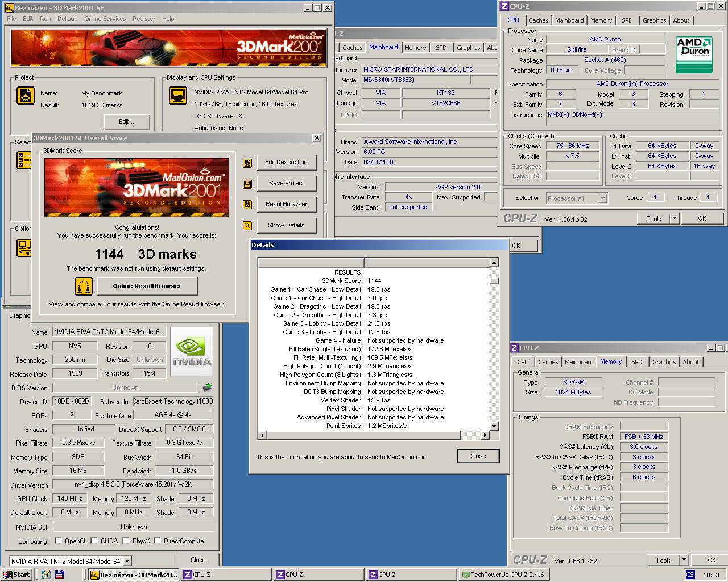
Task: Click the Driver Version field in GPU-Z
Action: (x=133, y=485)
